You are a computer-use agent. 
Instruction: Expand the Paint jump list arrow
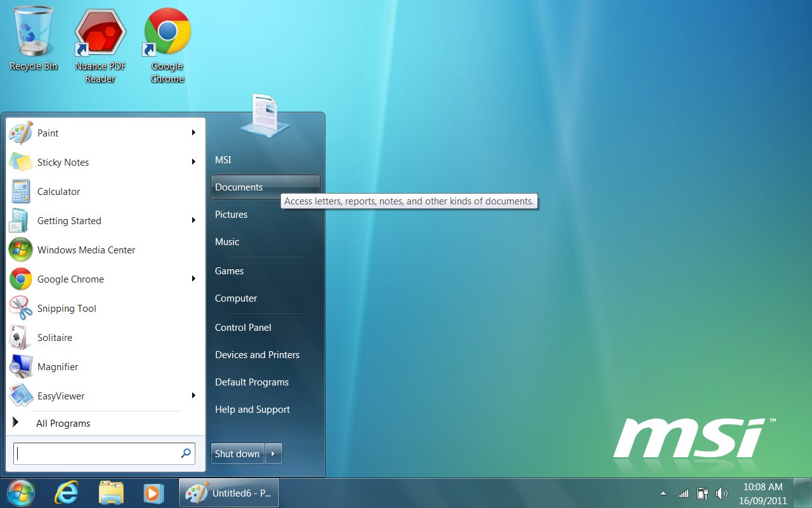[x=193, y=133]
